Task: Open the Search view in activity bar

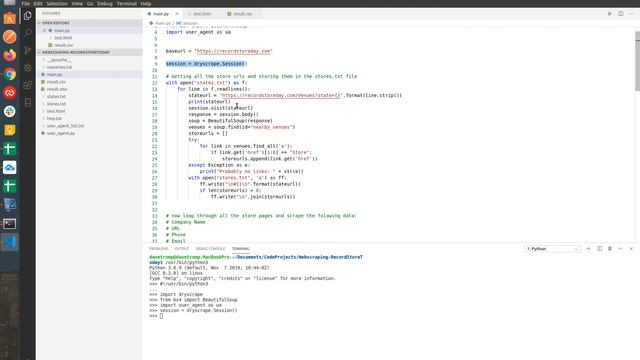Action: coord(27,33)
